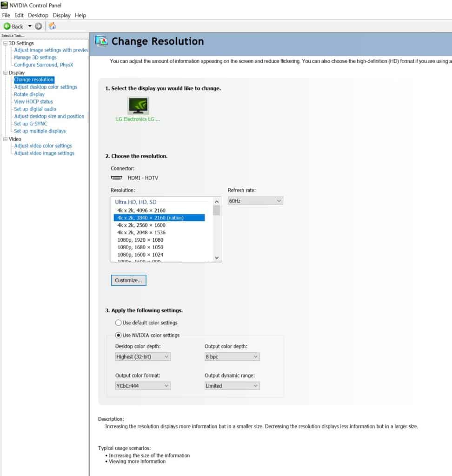Viewport: 452px width, 476px height.
Task: Open the Refresh rate dropdown
Action: point(255,201)
